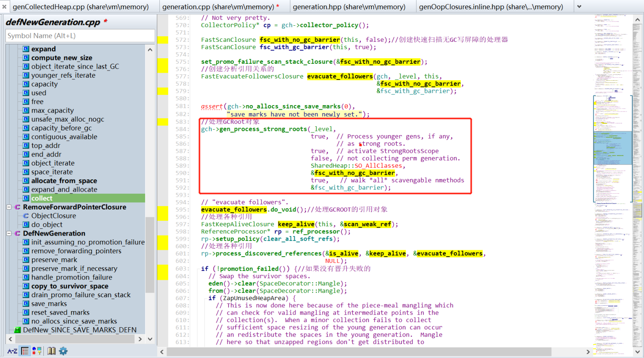644x358 pixels.
Task: Select remove_forwarding_pointers entry
Action: tap(76, 251)
